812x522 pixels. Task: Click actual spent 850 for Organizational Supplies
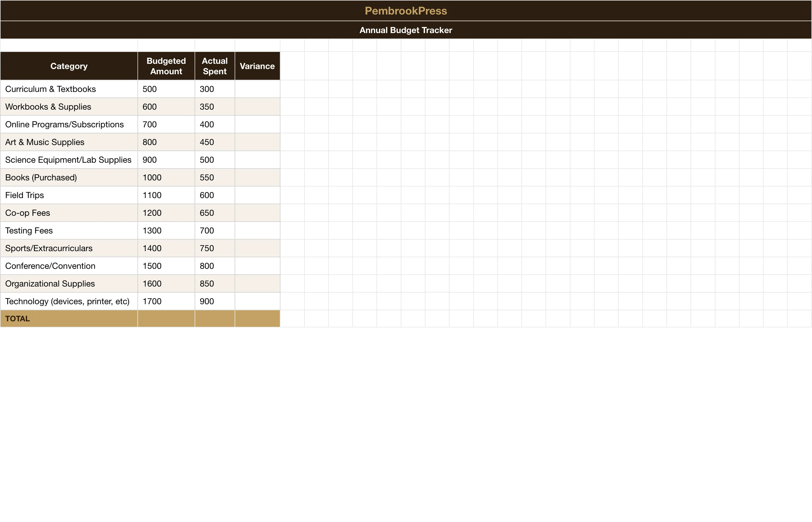pos(215,283)
